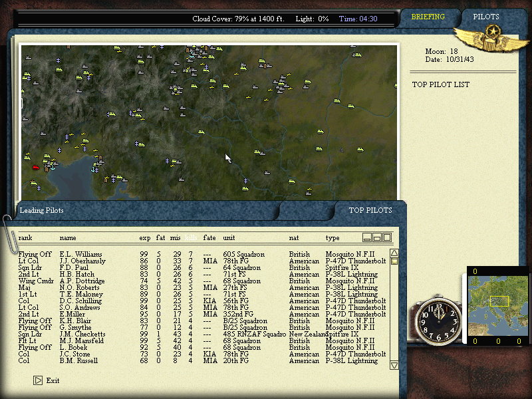Expand the pilot list with the full panel icon
This screenshot has height=399, width=532.
[x=387, y=237]
